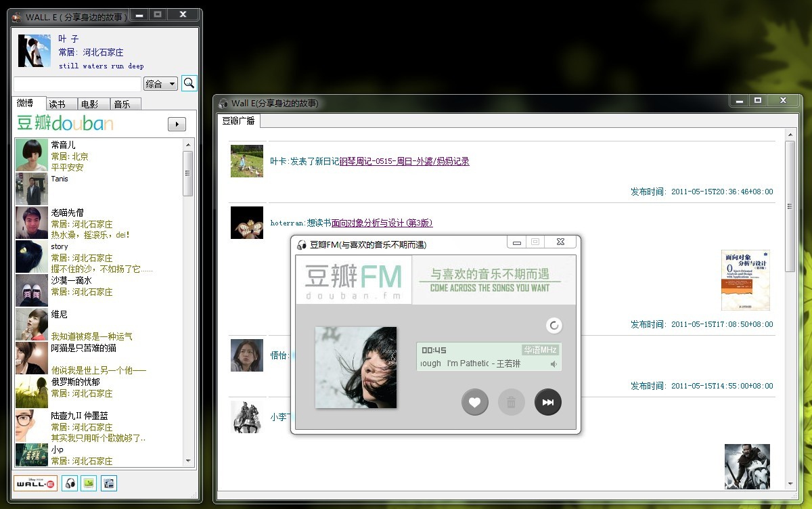Screen dimensions: 812x509
Task: Click 常音儿's avatar thumbnail
Action: (x=32, y=156)
